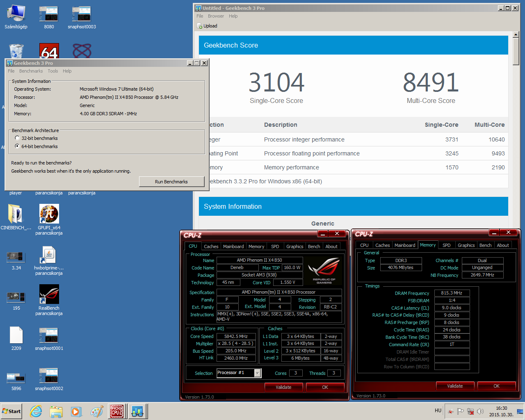This screenshot has width=525, height=420.
Task: Open the 2209 blank file icon
Action: coord(16,339)
